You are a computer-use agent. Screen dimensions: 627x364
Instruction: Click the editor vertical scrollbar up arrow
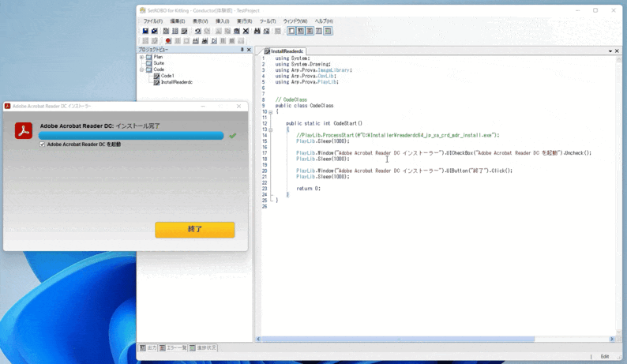click(618, 58)
